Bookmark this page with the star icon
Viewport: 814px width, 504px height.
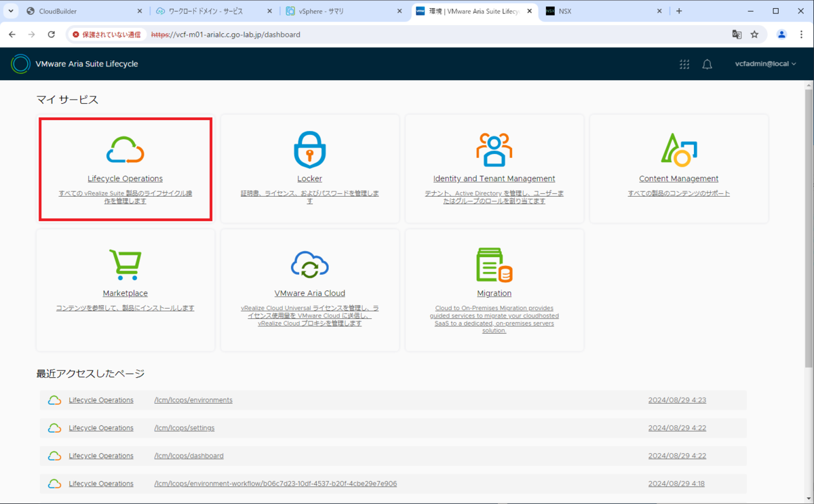754,34
